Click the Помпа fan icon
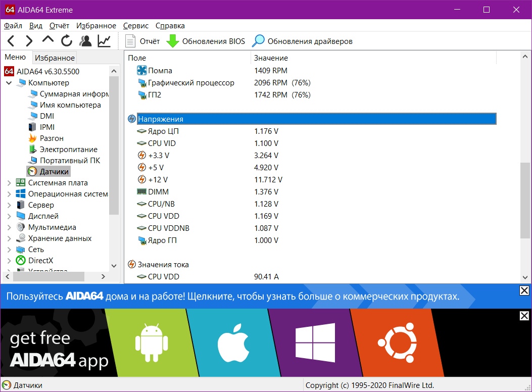 (142, 71)
